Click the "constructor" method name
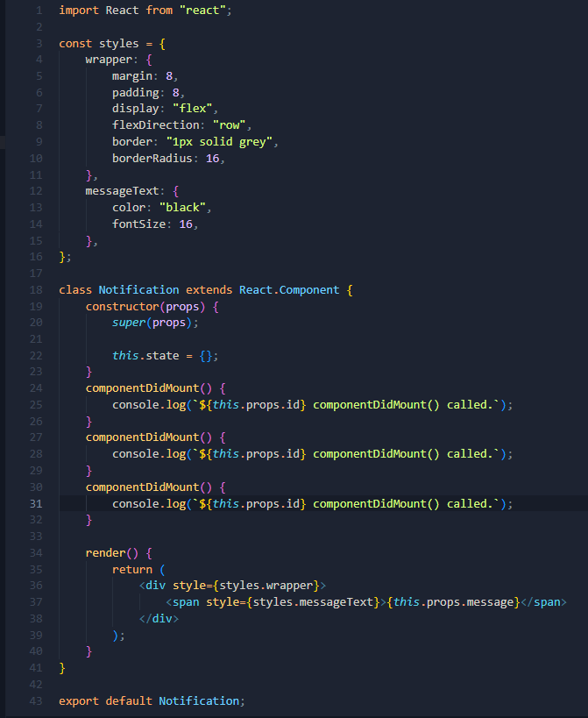This screenshot has width=588, height=718. [122, 306]
